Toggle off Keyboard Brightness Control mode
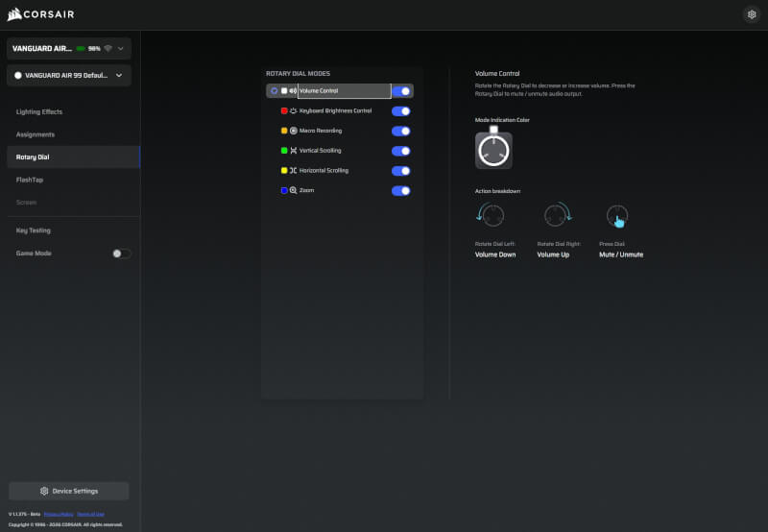Image resolution: width=768 pixels, height=532 pixels. [400, 111]
